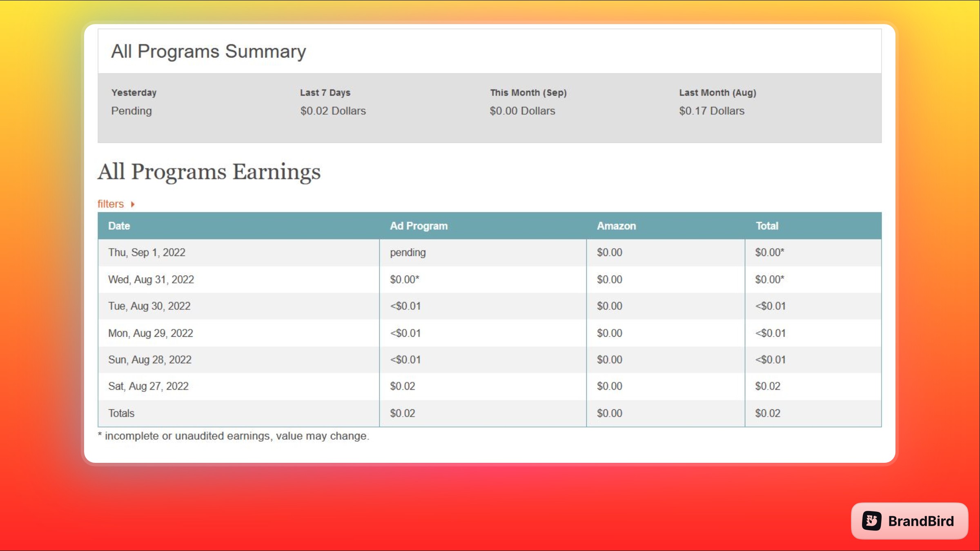Click Amazon $0.00 for Sep 1
The image size is (980, 551).
pyautogui.click(x=609, y=252)
